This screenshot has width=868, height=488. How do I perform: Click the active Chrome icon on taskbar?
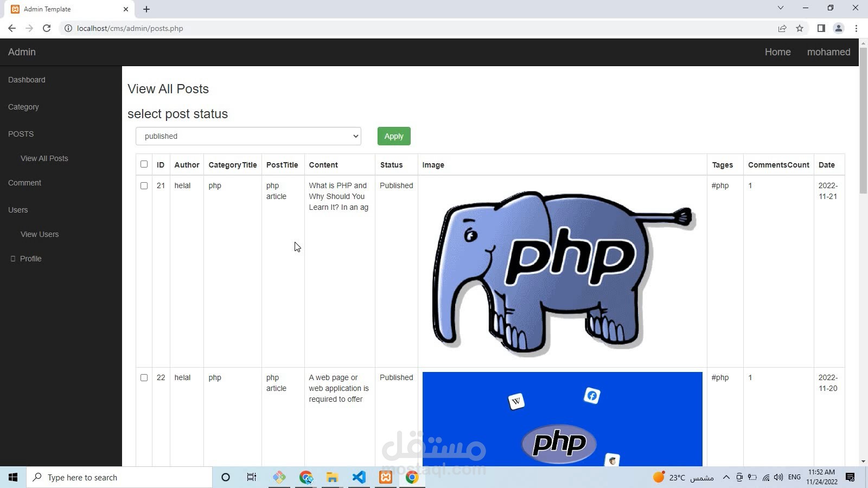(x=412, y=477)
